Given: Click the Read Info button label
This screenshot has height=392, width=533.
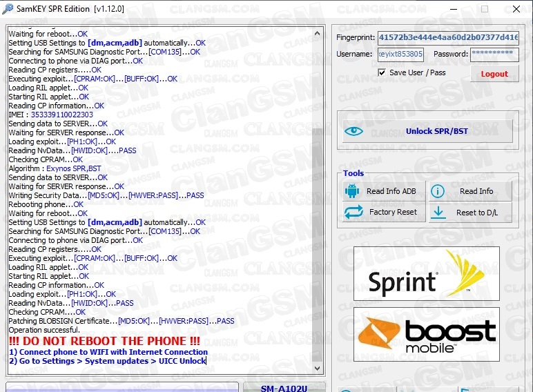Looking at the screenshot, I should tap(476, 191).
